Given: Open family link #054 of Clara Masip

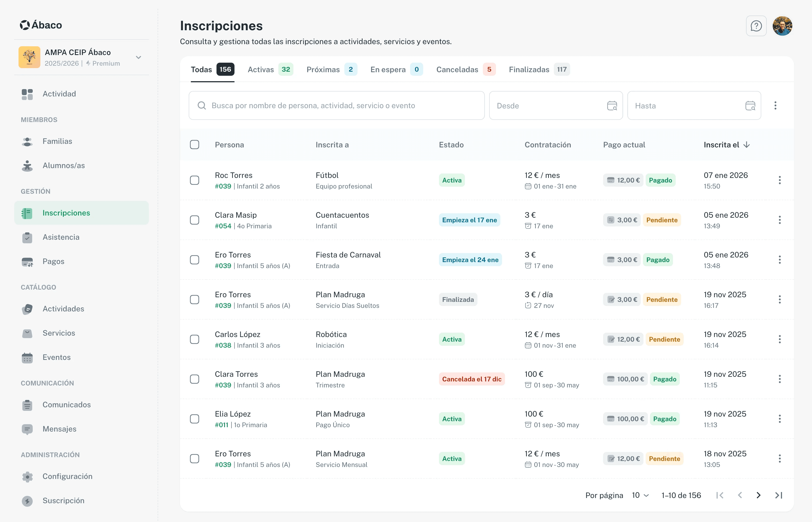Looking at the screenshot, I should pyautogui.click(x=223, y=226).
